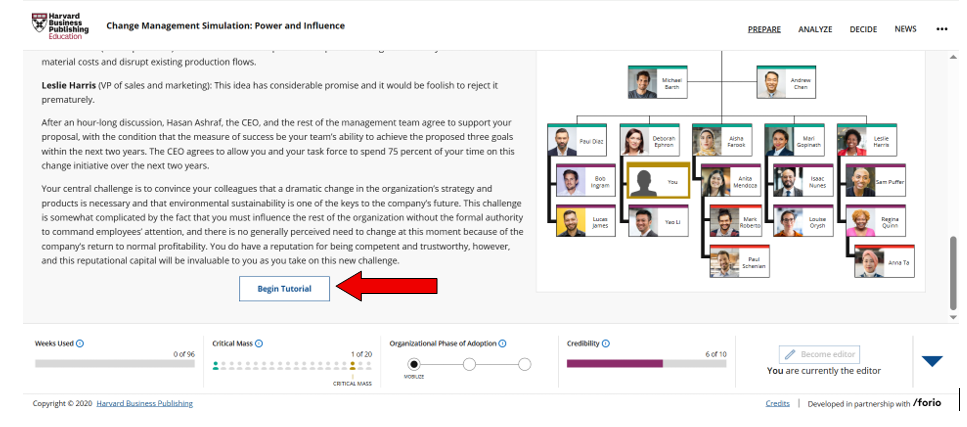Open the DECIDE tab
The width and height of the screenshot is (967, 427).
click(x=863, y=29)
